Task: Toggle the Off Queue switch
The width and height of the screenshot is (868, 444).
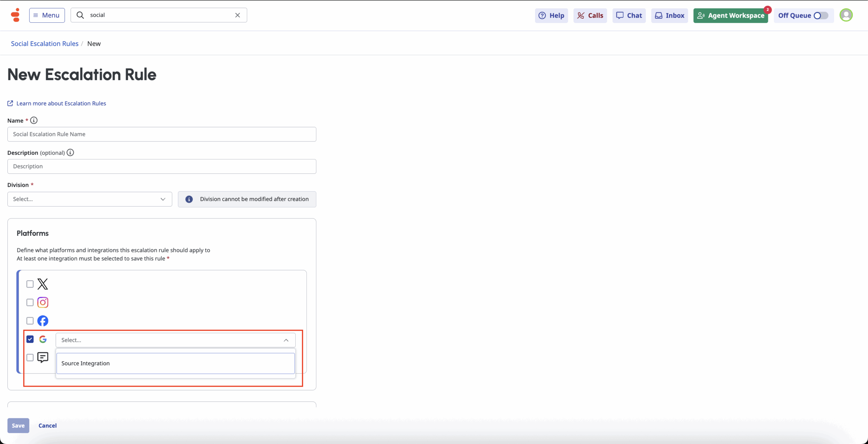Action: pyautogui.click(x=821, y=16)
